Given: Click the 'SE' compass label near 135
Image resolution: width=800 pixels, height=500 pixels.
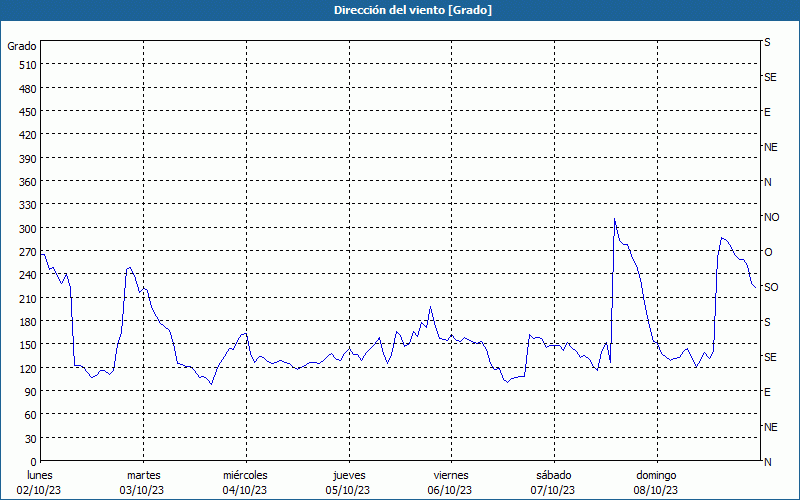Looking at the screenshot, I should pos(770,358).
